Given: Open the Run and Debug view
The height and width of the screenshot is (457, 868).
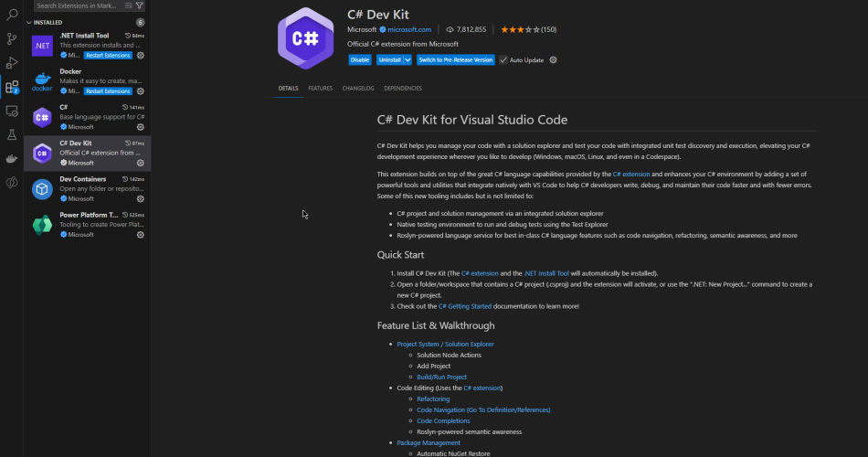Looking at the screenshot, I should tap(12, 63).
